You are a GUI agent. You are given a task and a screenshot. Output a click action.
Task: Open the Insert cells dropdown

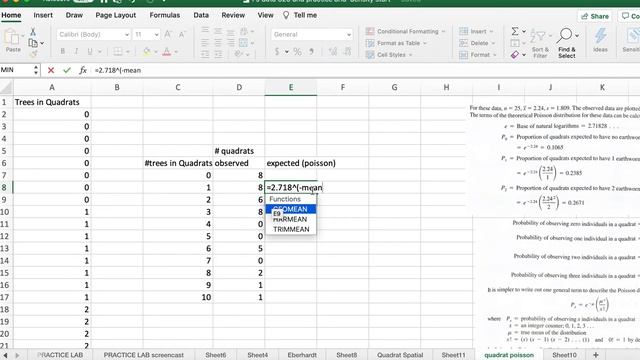click(476, 31)
